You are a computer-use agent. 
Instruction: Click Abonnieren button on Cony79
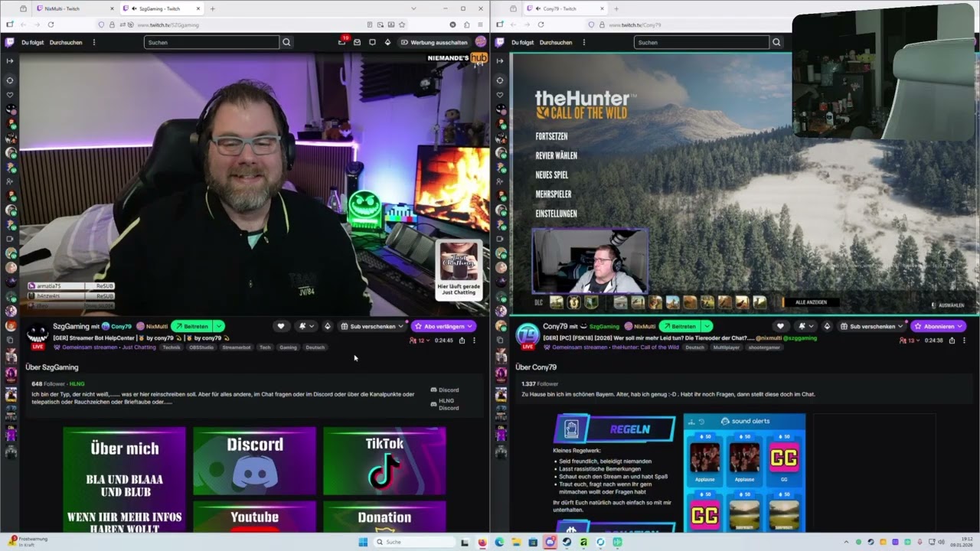pyautogui.click(x=938, y=326)
